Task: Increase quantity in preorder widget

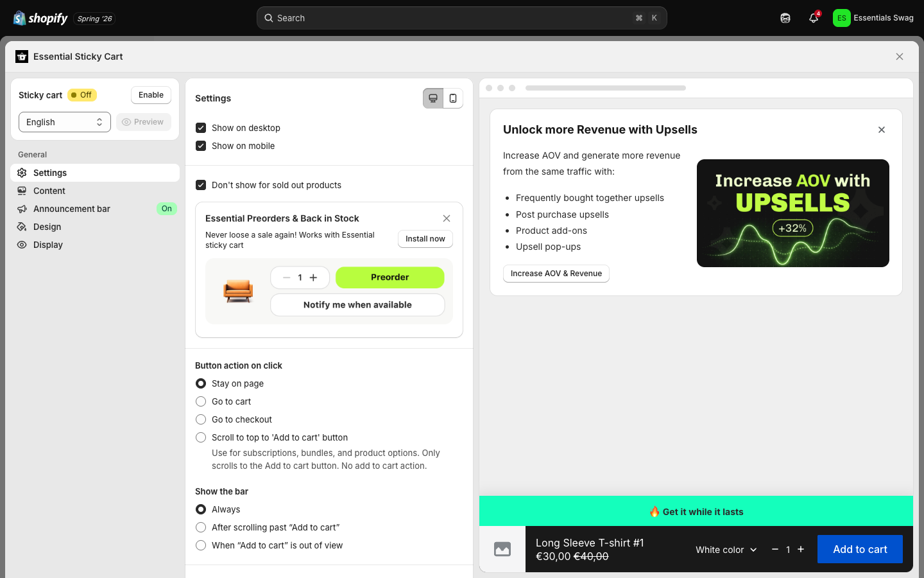Action: (x=313, y=277)
